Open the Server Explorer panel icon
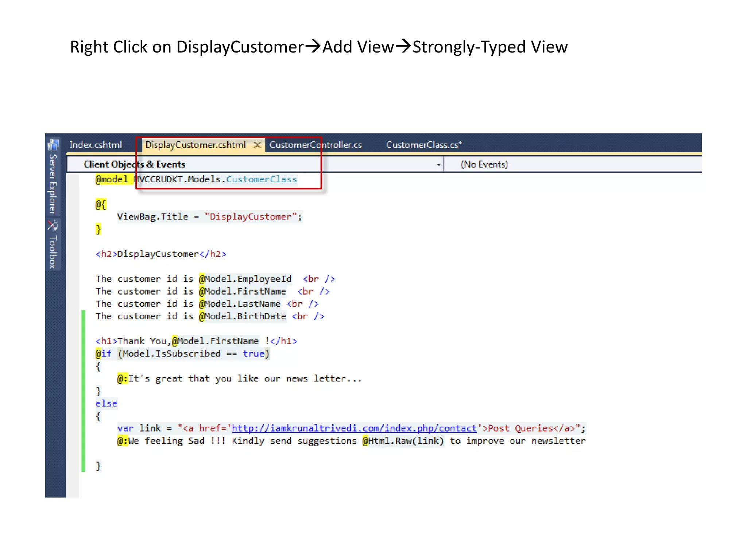This screenshot has width=747, height=560. coord(53,145)
